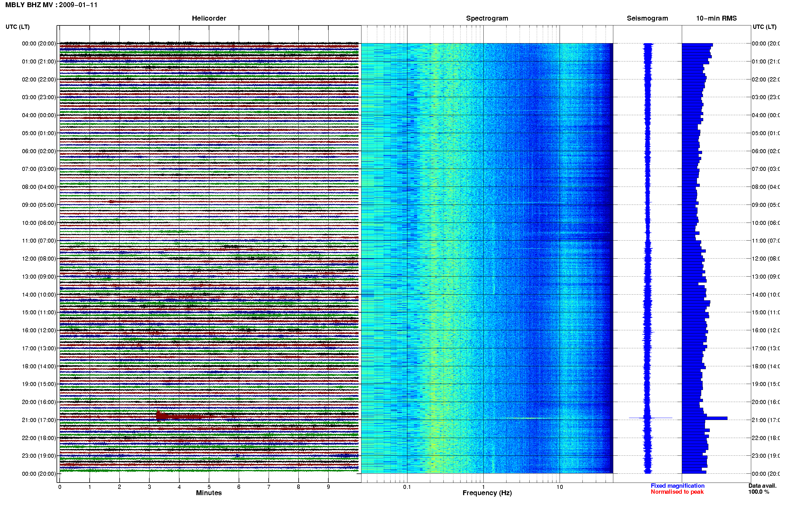The width and height of the screenshot is (812, 508).
Task: Click the left '04:00 (00:00)' time label
Action: [x=39, y=115]
